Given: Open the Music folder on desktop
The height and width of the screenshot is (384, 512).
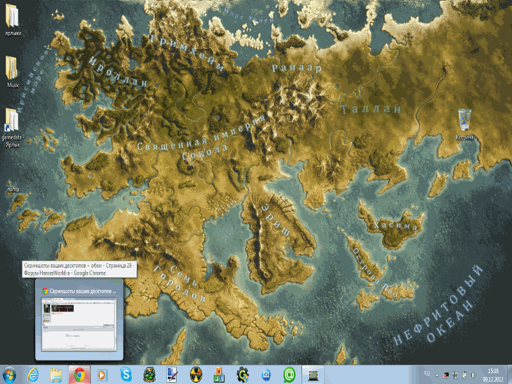Looking at the screenshot, I should [13, 71].
